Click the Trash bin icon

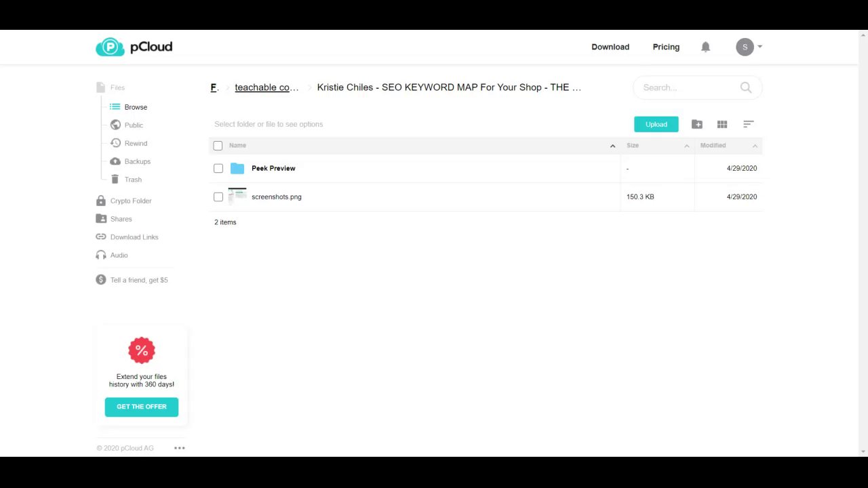115,179
